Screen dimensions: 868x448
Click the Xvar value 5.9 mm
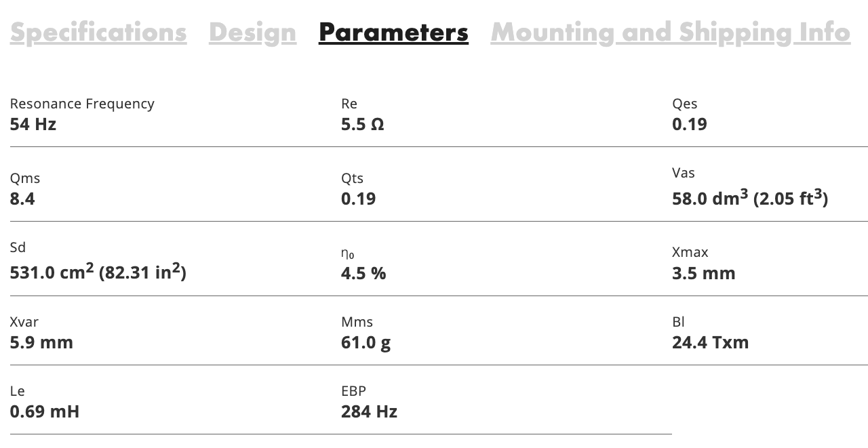(41, 342)
